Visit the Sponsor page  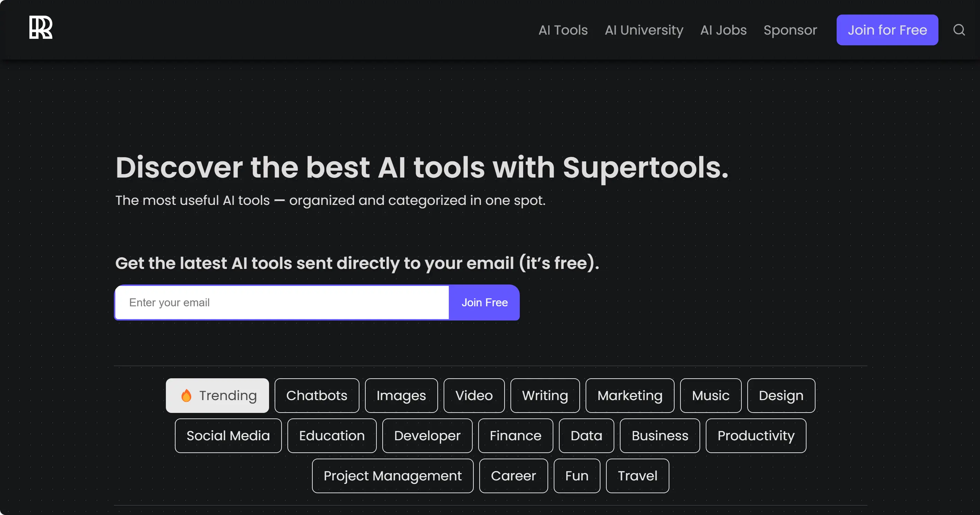coord(790,30)
